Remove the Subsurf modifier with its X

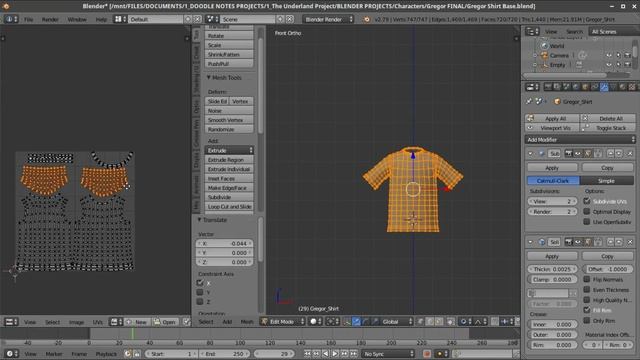click(630, 153)
